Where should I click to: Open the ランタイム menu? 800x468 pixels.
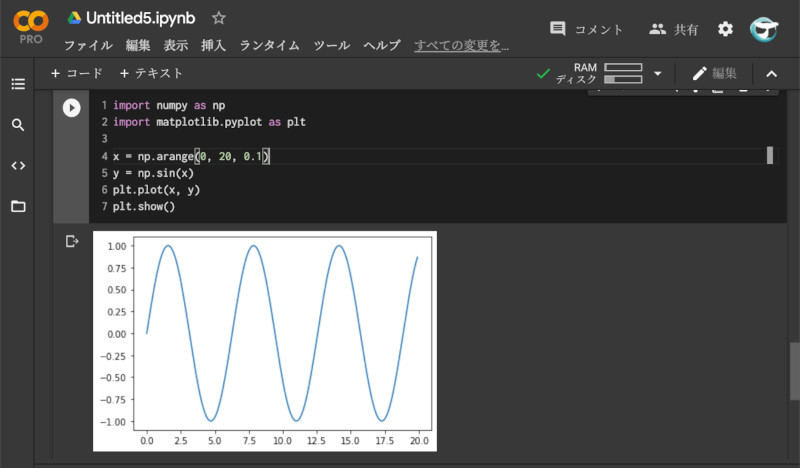pyautogui.click(x=269, y=45)
